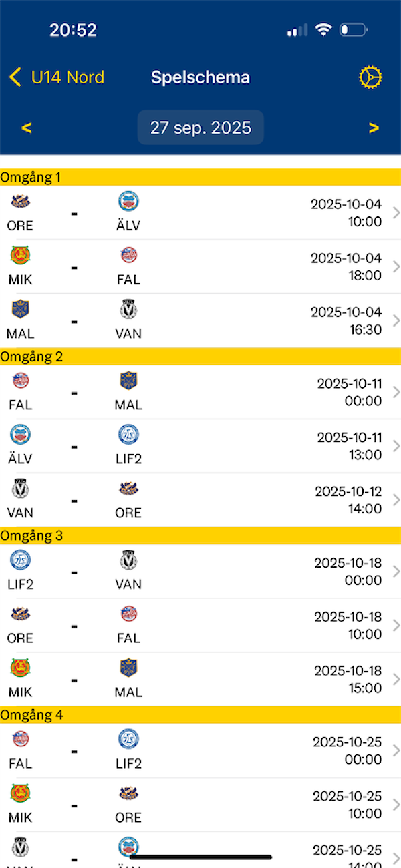Open chevron for LIF2 vs VAN match
The height and width of the screenshot is (868, 401).
pyautogui.click(x=396, y=572)
